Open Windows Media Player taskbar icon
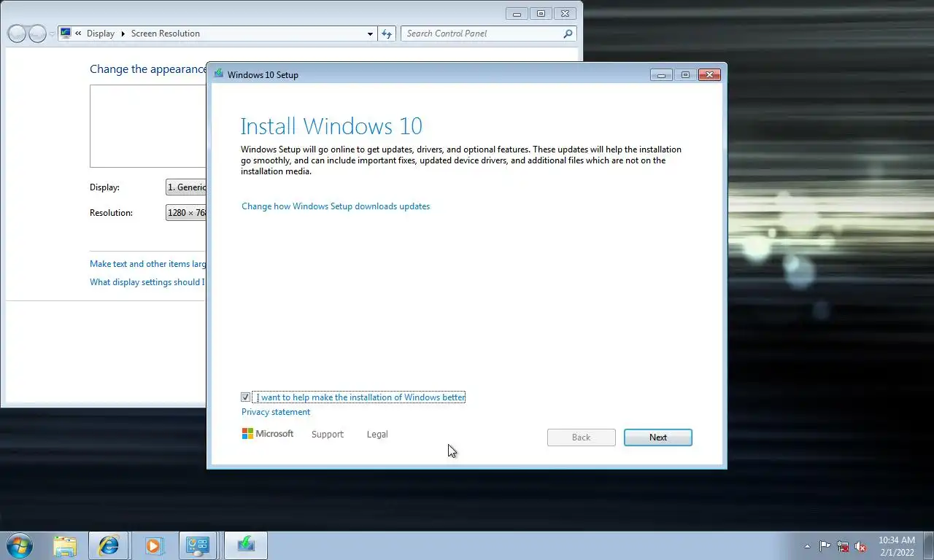Viewport: 934px width, 560px height. [x=154, y=545]
